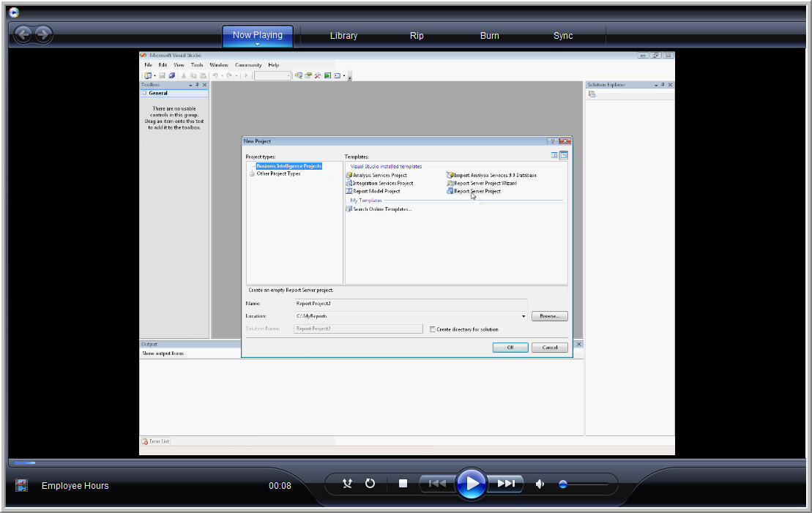Image resolution: width=812 pixels, height=513 pixels.
Task: Open the Location dropdown
Action: [524, 316]
